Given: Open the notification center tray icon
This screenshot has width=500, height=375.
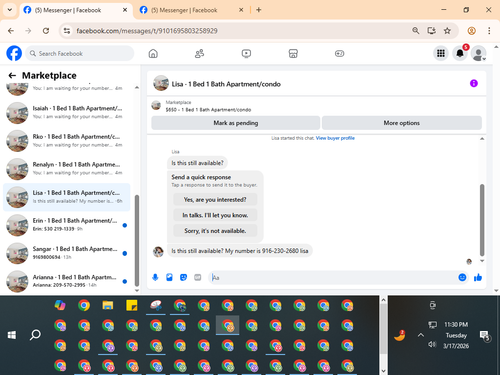Looking at the screenshot, I should (484, 335).
